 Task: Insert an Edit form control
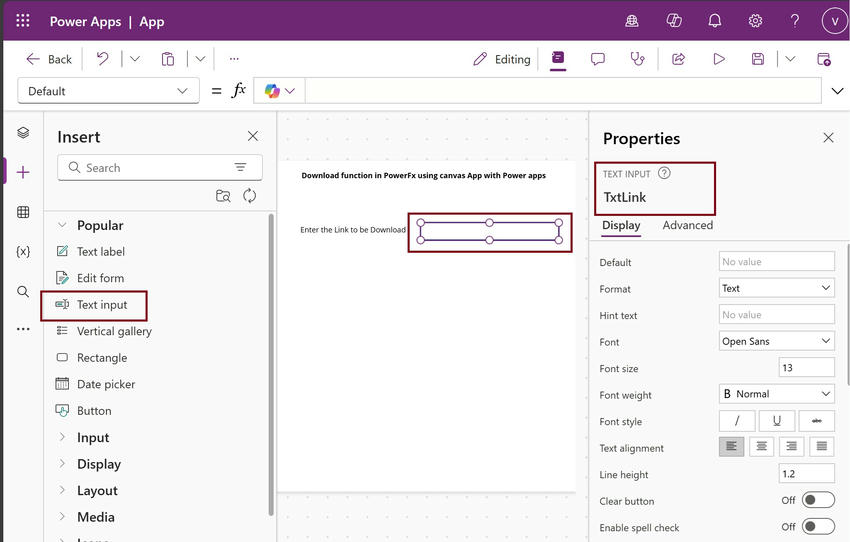point(100,278)
